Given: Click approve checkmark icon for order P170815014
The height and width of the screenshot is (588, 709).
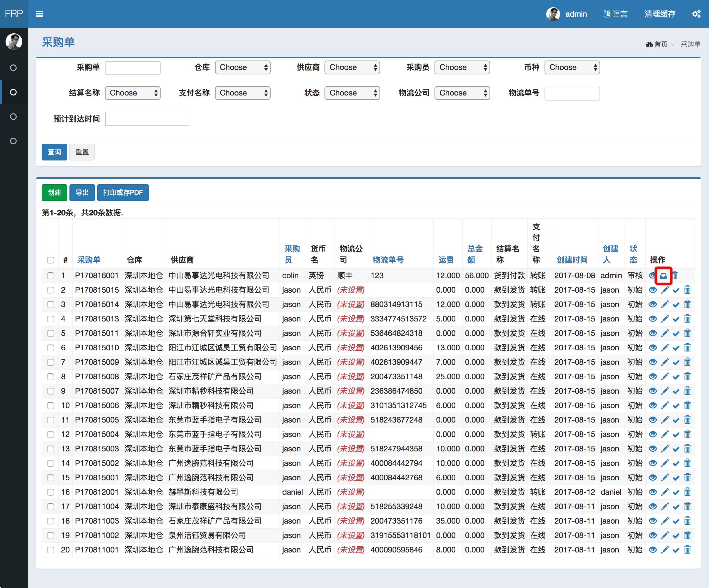Looking at the screenshot, I should [x=676, y=305].
